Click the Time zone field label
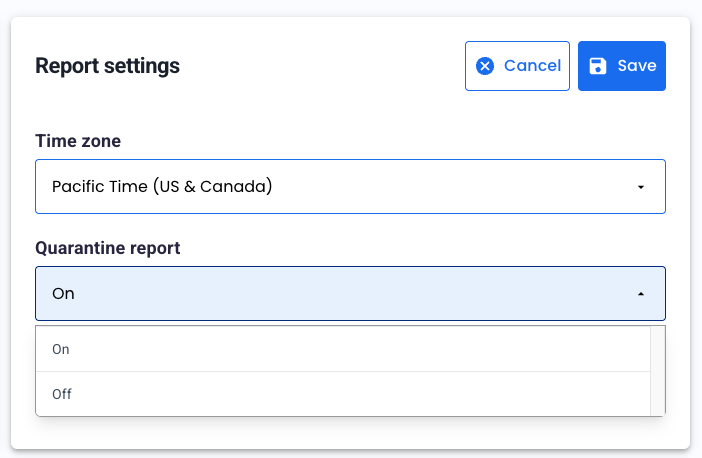The width and height of the screenshot is (702, 458). point(78,141)
